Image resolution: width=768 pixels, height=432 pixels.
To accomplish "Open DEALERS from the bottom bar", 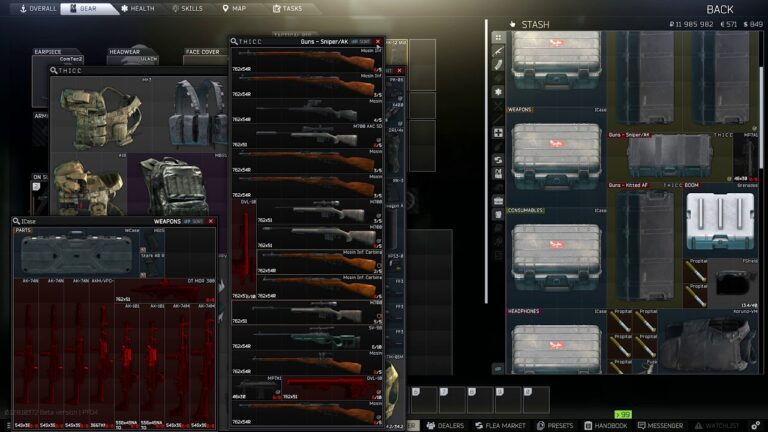I will [445, 426].
